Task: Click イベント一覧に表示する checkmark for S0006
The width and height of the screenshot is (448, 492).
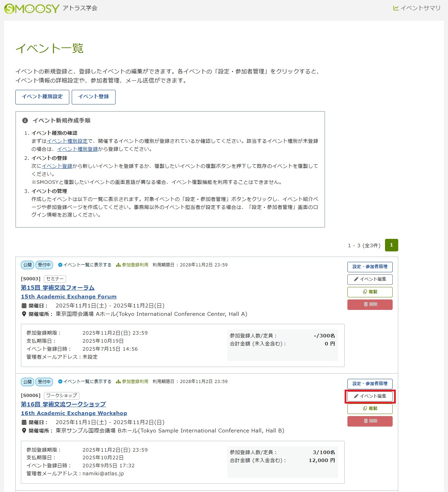Action: click(60, 382)
